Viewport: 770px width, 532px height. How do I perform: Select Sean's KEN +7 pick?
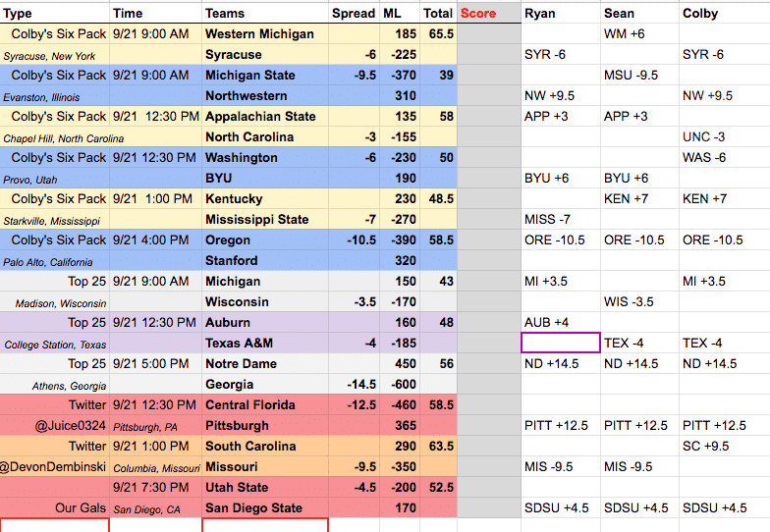pos(639,198)
